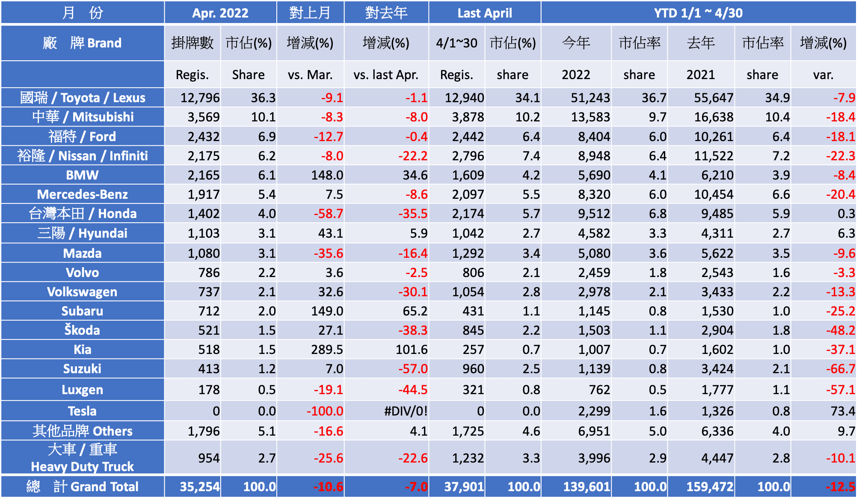
Task: Select the Kia brand cell
Action: (x=83, y=349)
